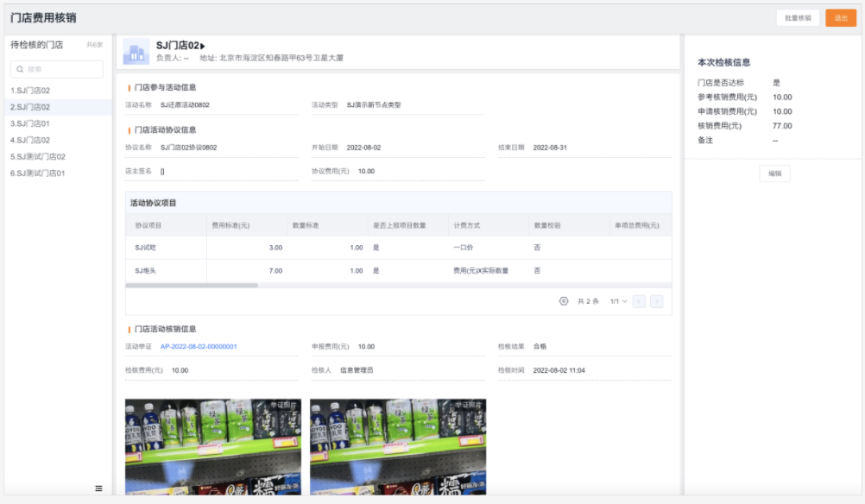865x504 pixels.
Task: Select store 3.SJ门店01 in the list
Action: [x=58, y=123]
